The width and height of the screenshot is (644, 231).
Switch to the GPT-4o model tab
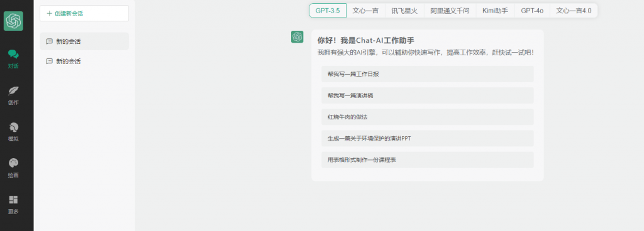pyautogui.click(x=532, y=11)
